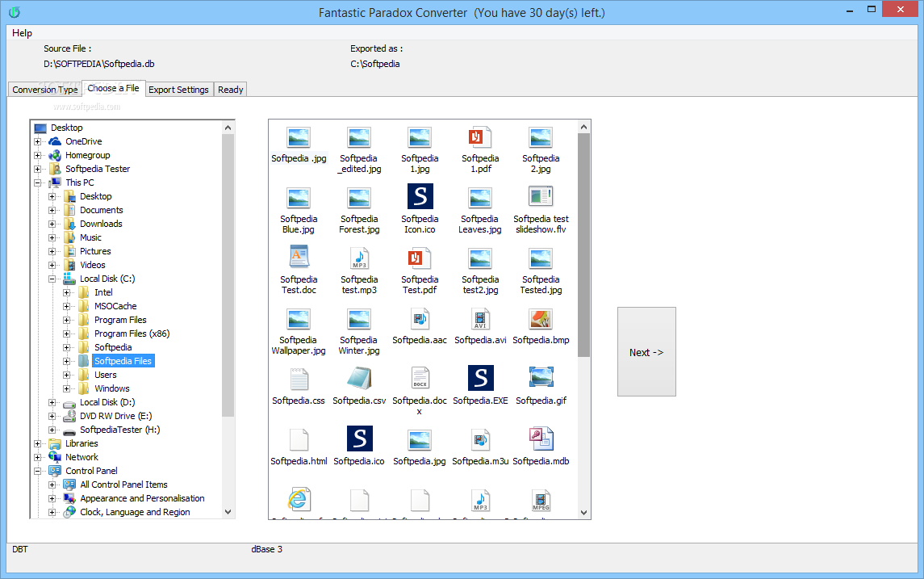Image resolution: width=924 pixels, height=579 pixels.
Task: Select the Pictures folder in tree
Action: click(x=95, y=251)
